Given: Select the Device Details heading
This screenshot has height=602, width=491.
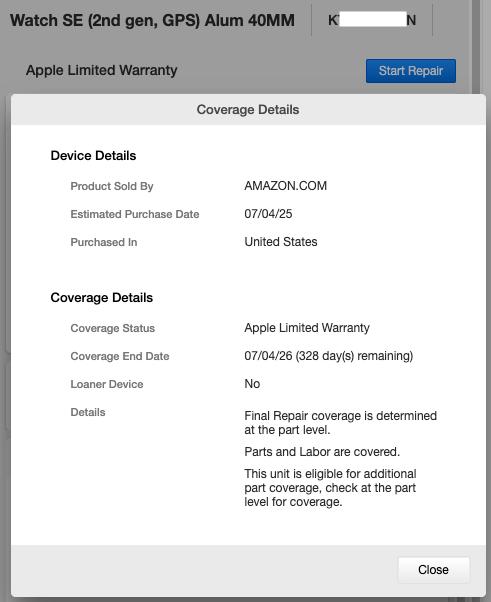Looking at the screenshot, I should tap(93, 155).
